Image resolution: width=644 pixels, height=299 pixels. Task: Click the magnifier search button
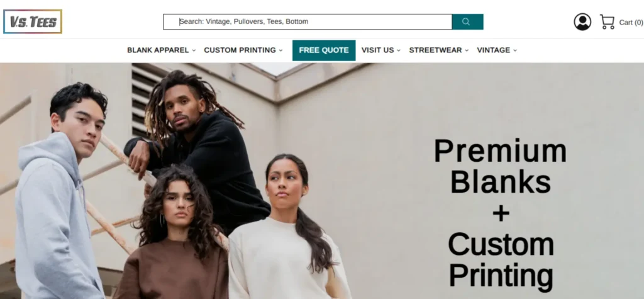click(467, 22)
